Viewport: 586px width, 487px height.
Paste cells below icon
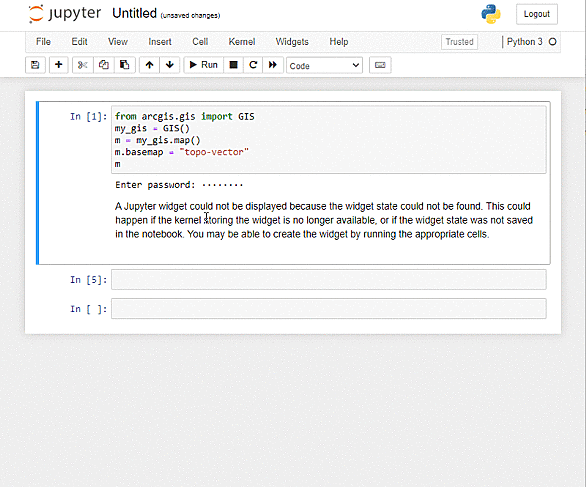(x=124, y=65)
